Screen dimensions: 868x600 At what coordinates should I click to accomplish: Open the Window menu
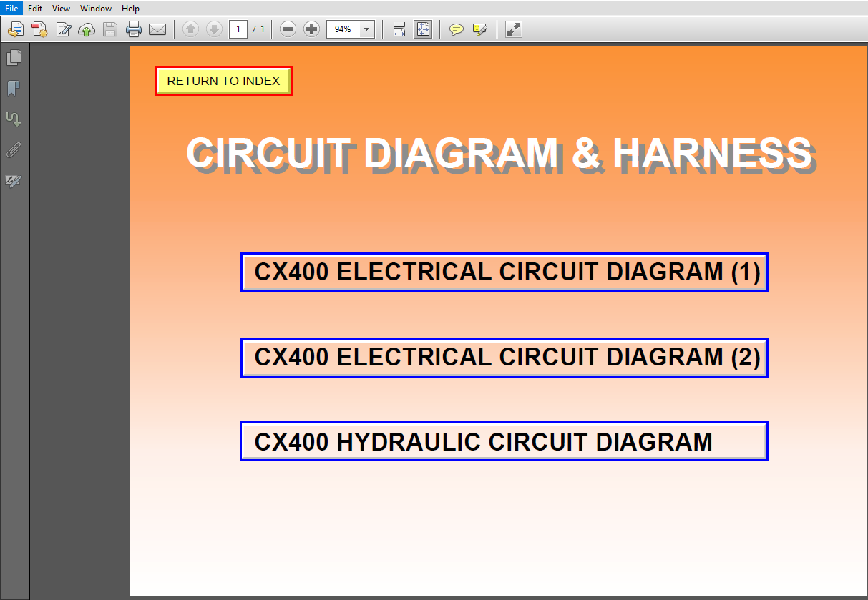coord(96,9)
